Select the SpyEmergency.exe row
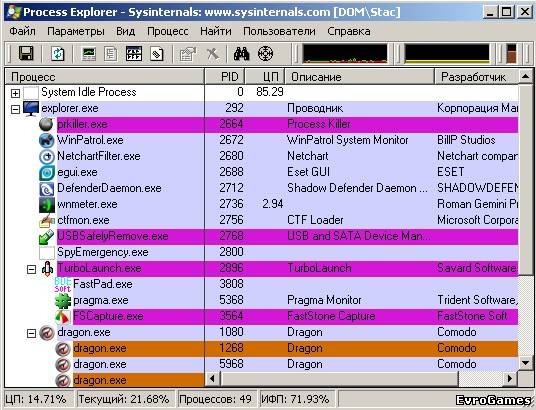The height and width of the screenshot is (410, 536). coord(262,252)
